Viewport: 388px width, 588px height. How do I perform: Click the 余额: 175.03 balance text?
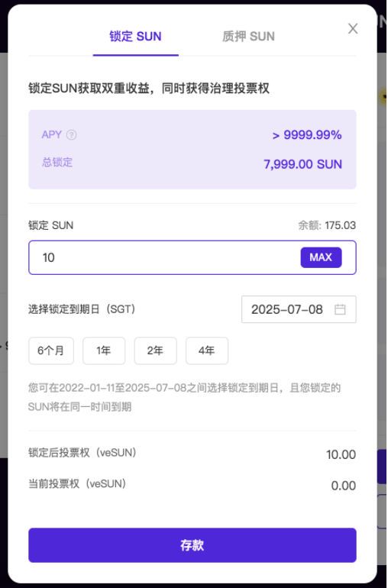click(x=327, y=225)
